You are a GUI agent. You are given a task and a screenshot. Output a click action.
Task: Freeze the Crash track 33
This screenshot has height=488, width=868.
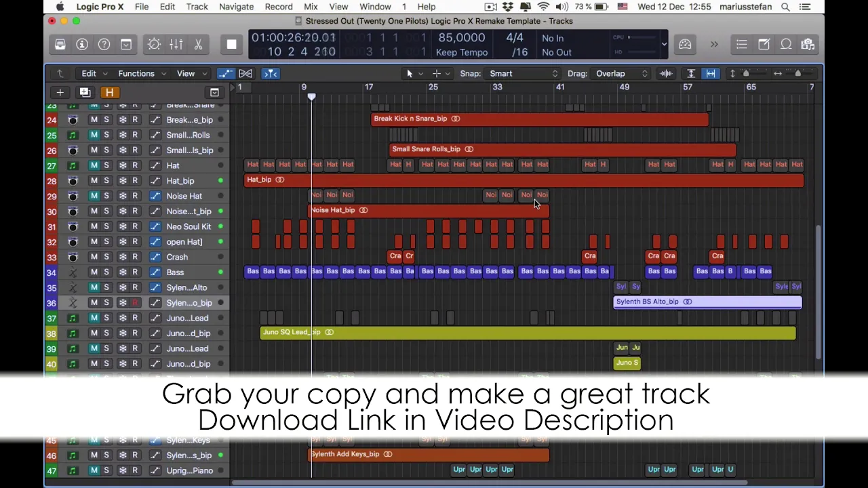click(x=123, y=257)
